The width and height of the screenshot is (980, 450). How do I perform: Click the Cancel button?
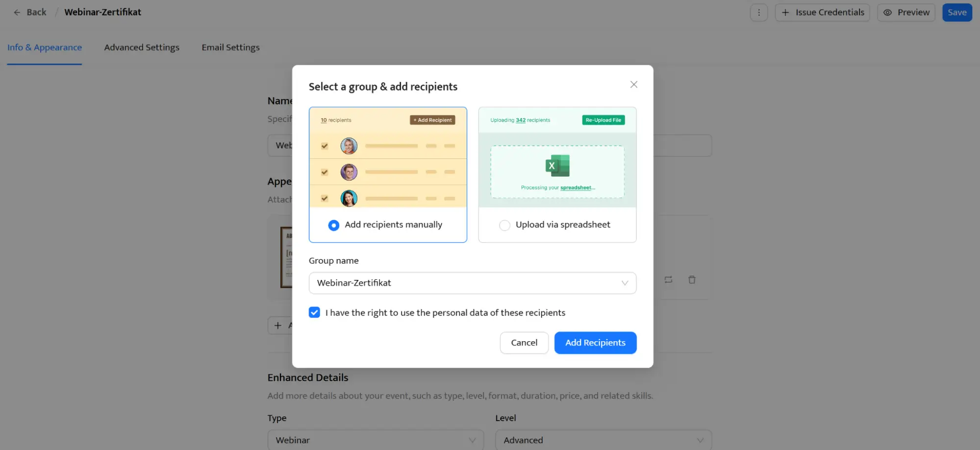524,343
